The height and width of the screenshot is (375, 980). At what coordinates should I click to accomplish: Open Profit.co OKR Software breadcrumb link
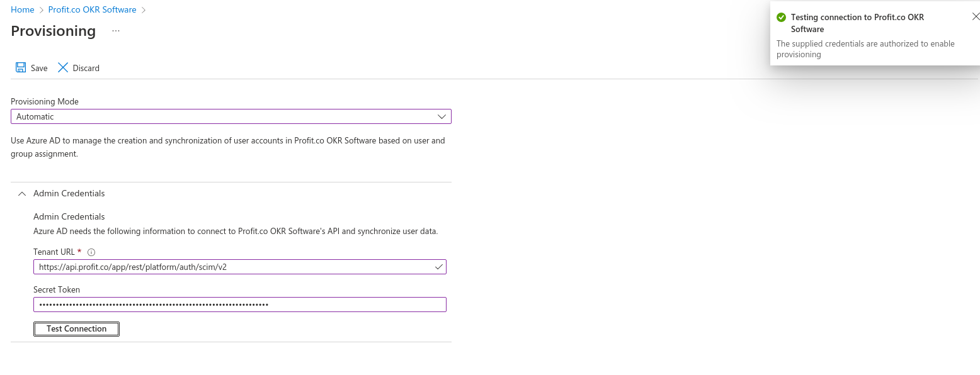pyautogui.click(x=92, y=9)
